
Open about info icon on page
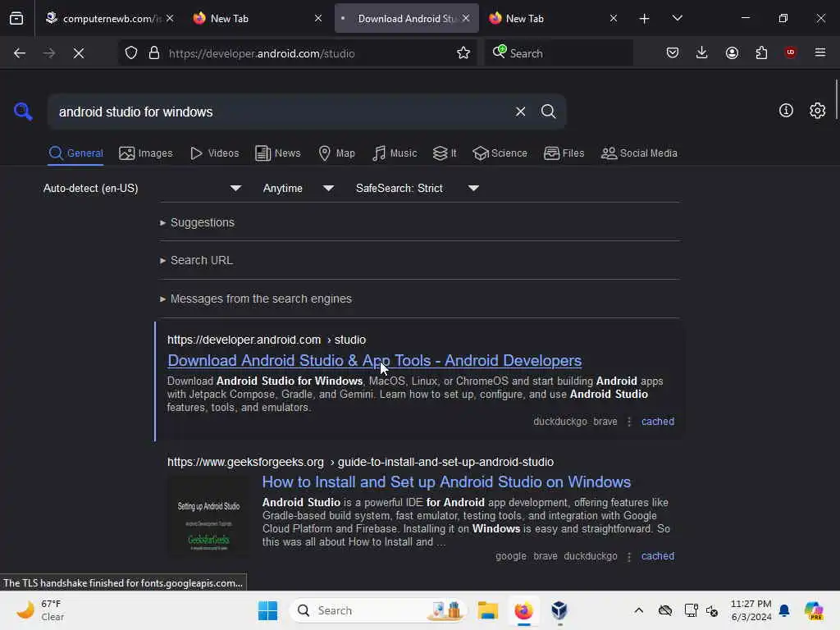[786, 111]
